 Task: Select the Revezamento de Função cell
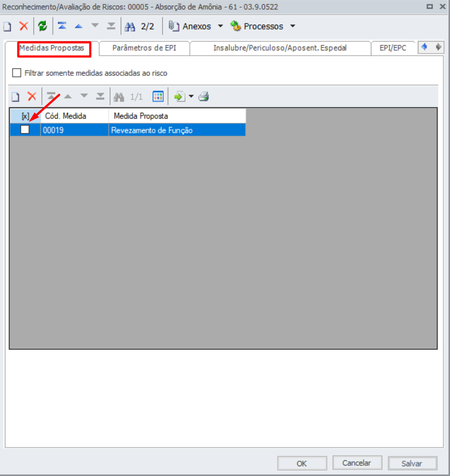coord(177,130)
